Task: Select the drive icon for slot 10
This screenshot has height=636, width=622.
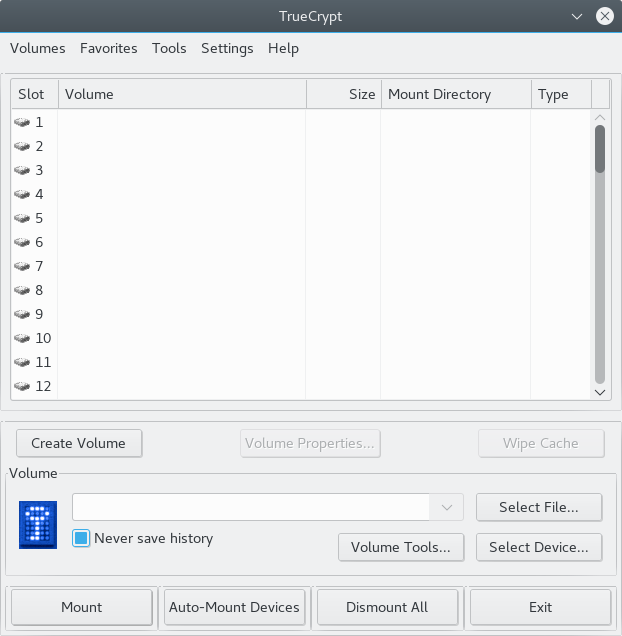Action: [22, 338]
